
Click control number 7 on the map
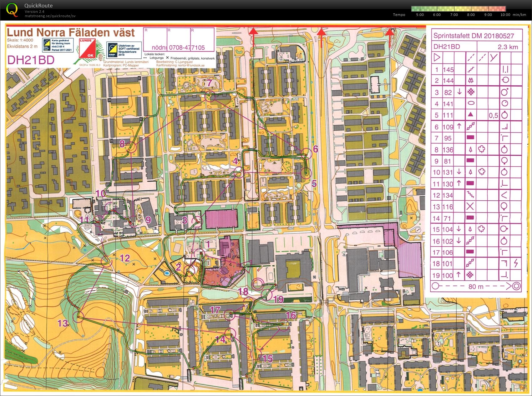pos(210,83)
